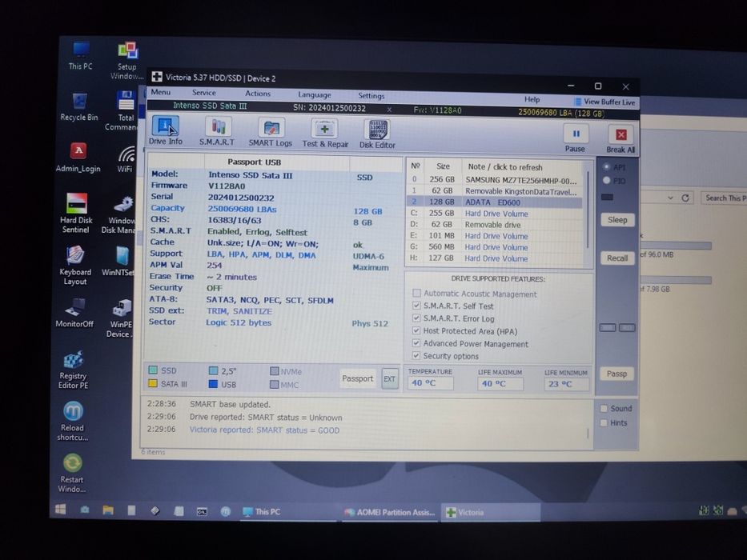Open This PC desktop icon
The image size is (747, 560).
pos(81,56)
